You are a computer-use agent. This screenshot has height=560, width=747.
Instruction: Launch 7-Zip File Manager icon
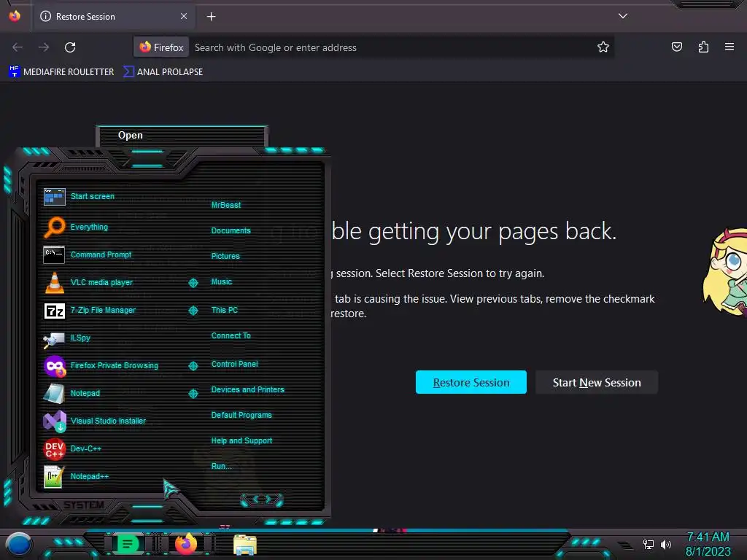pos(54,311)
